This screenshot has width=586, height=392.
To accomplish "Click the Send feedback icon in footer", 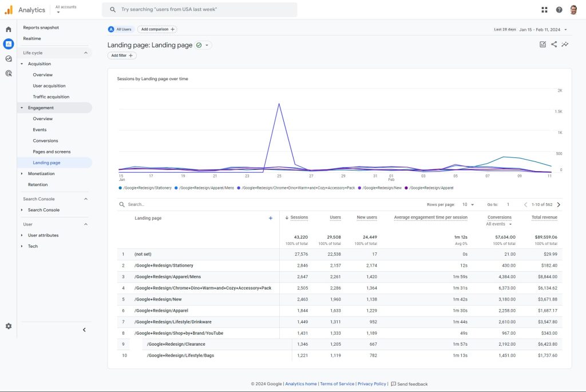I will [x=393, y=384].
